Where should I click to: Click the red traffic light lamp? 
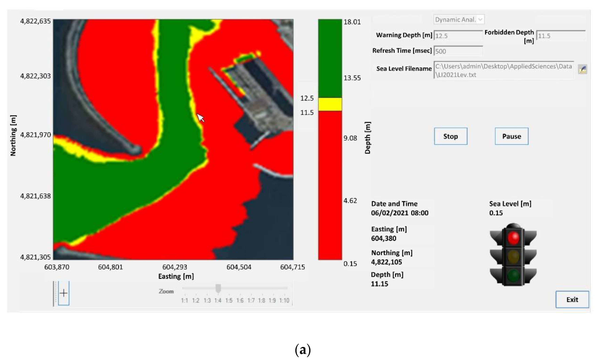point(513,238)
